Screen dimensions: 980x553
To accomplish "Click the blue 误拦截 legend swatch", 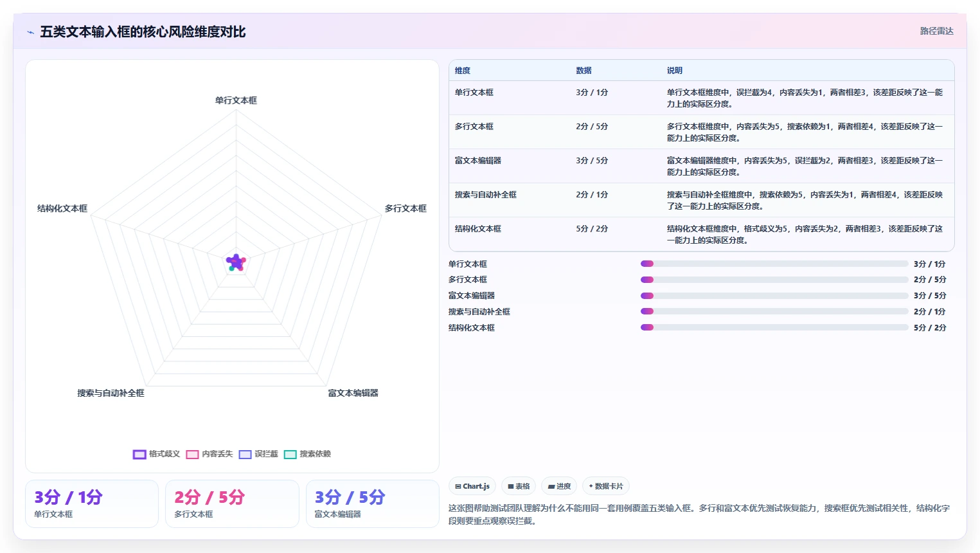I will point(245,455).
